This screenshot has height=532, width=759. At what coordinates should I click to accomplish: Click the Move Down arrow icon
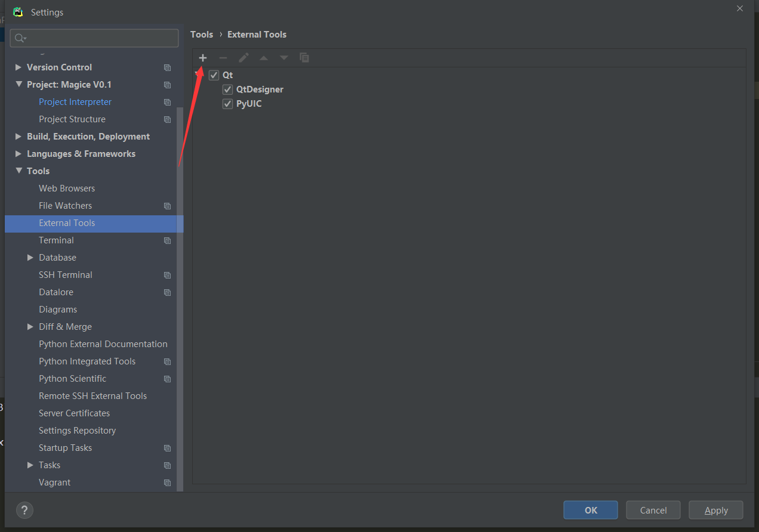point(284,58)
